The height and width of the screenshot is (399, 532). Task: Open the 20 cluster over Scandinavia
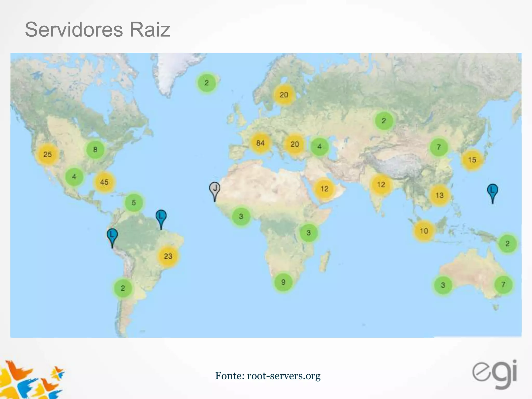pyautogui.click(x=284, y=95)
